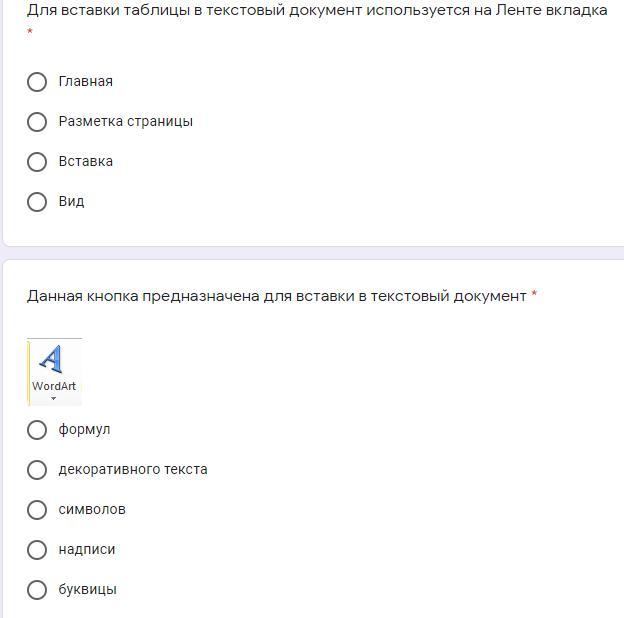
Task: Click the буквицы option label text
Action: (x=88, y=590)
